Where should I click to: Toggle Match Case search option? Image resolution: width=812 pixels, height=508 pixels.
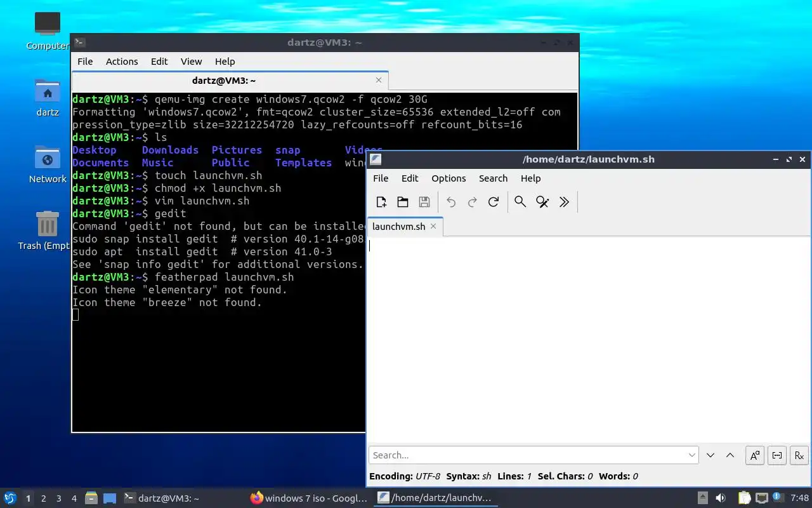(755, 455)
